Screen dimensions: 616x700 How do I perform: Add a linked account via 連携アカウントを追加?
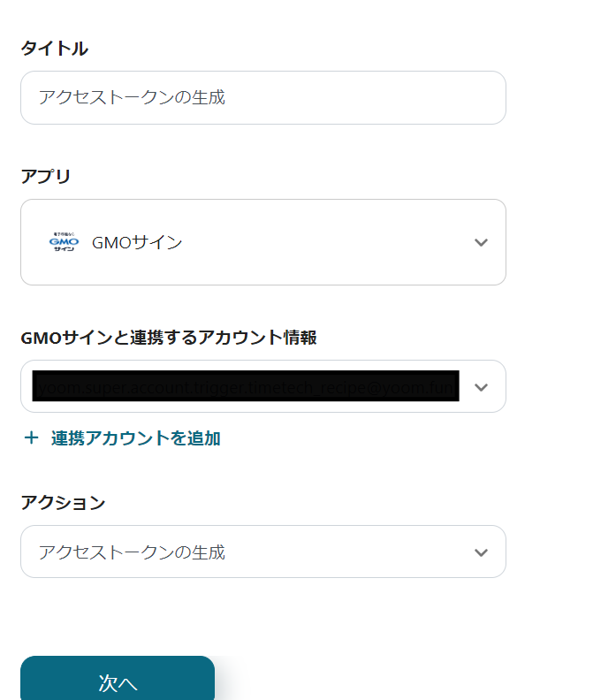point(135,437)
